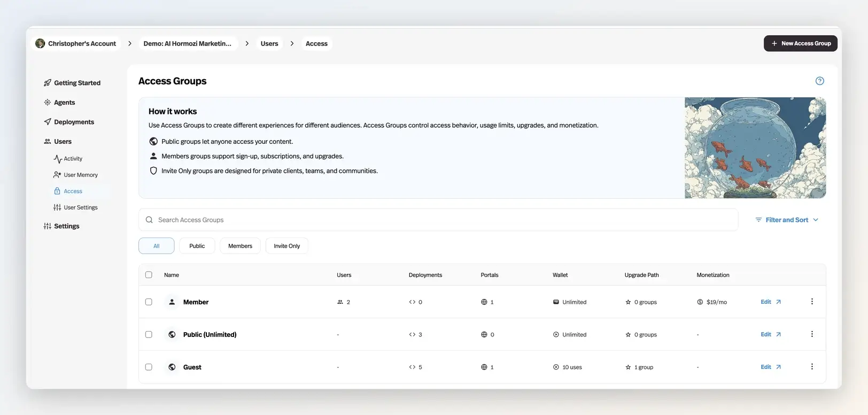868x415 pixels.
Task: Click the Public (Unlimited) globe icon
Action: (x=172, y=335)
